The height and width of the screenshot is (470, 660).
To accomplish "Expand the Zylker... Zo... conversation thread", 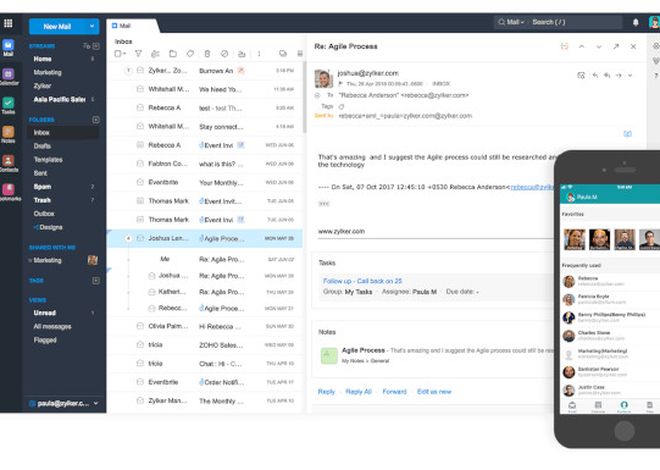I will (128, 70).
